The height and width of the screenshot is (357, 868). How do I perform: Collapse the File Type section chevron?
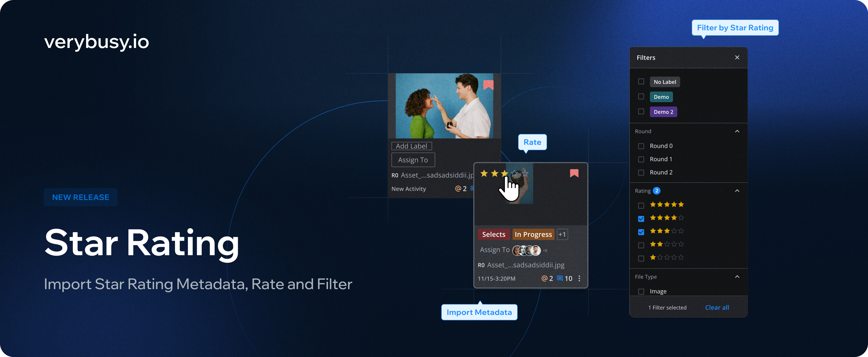(x=737, y=277)
